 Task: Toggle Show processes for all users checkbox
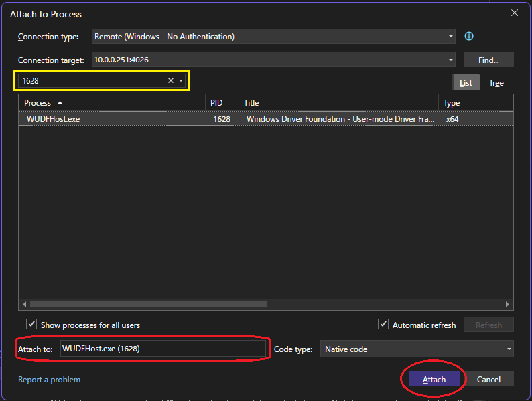[31, 325]
